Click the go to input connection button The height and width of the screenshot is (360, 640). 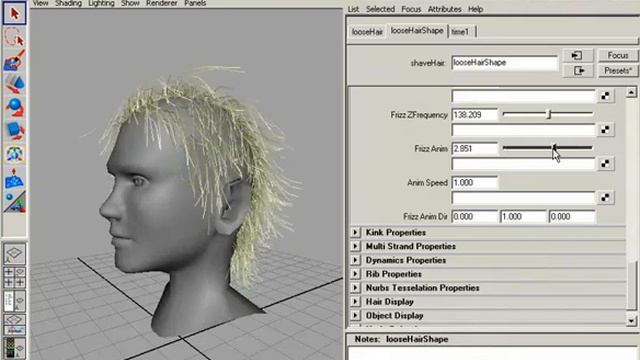577,55
